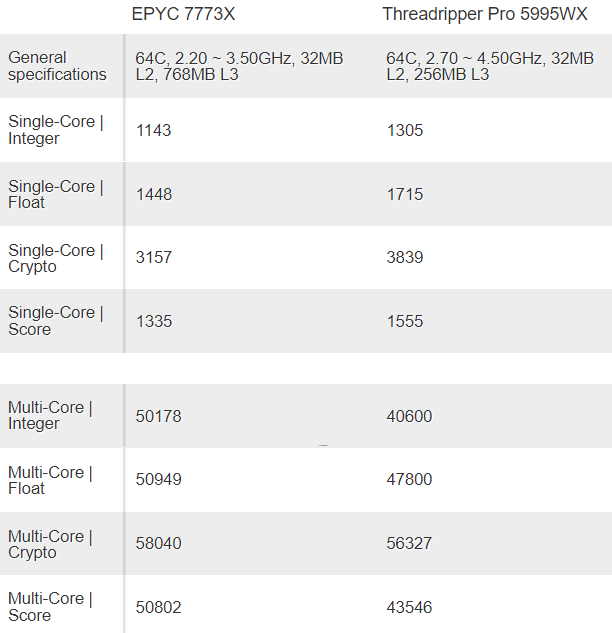The height and width of the screenshot is (633, 612).
Task: Click the Single-Core Crypto value 3839
Action: 405,258
